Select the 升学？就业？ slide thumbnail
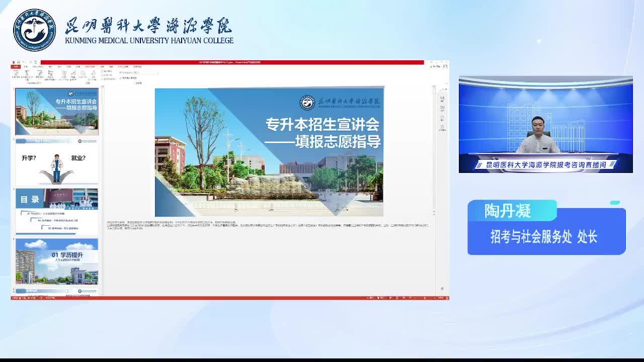Screen dimensions: 644x362 coord(57,161)
